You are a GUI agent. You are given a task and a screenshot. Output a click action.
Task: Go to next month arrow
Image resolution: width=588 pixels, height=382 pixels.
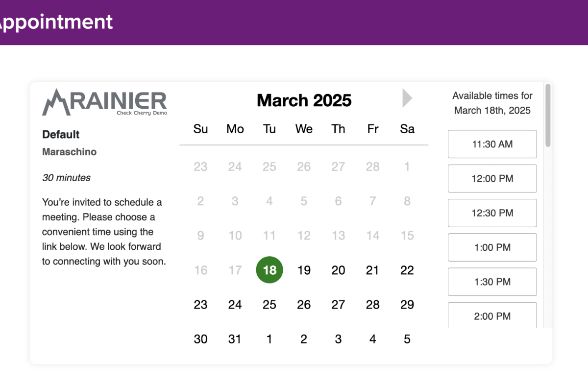[407, 98]
